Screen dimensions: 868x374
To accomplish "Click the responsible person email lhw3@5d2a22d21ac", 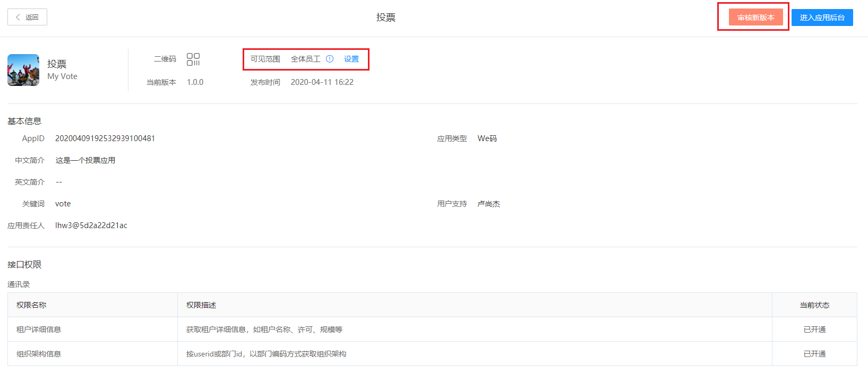I will (91, 225).
